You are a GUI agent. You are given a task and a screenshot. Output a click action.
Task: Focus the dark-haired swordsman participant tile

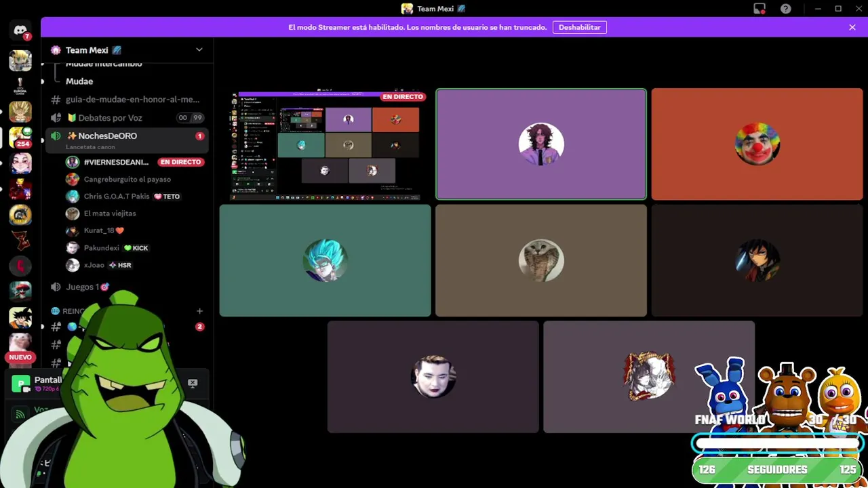[757, 261]
